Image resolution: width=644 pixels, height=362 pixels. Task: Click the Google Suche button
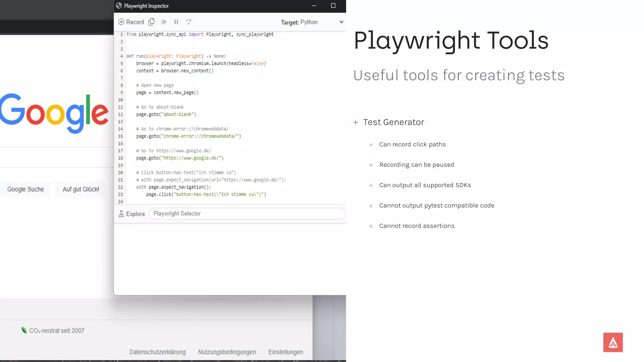tap(25, 189)
